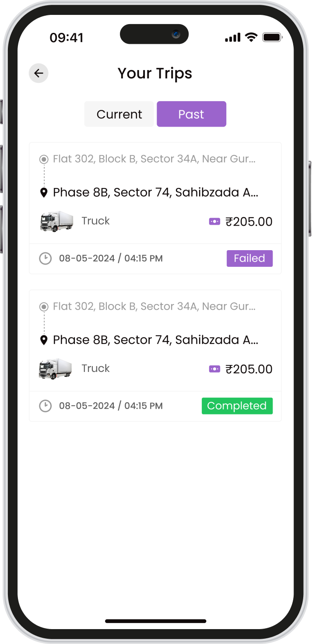The width and height of the screenshot is (312, 644).
Task: Tap the destination pin in failed trip
Action: pos(44,193)
